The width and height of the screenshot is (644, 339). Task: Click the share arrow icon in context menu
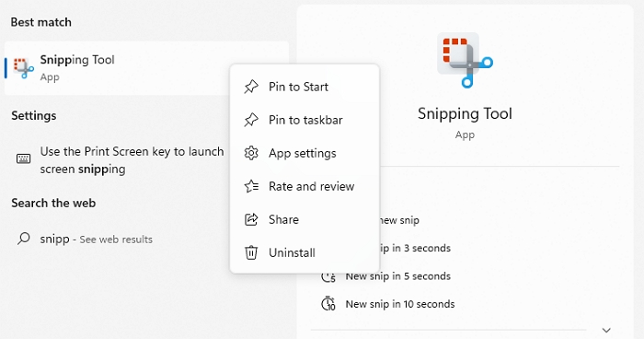click(251, 219)
